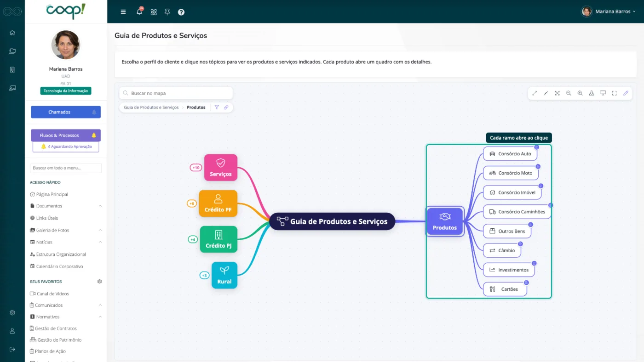Click the zoom out magnifier on map toolbar

tap(569, 93)
